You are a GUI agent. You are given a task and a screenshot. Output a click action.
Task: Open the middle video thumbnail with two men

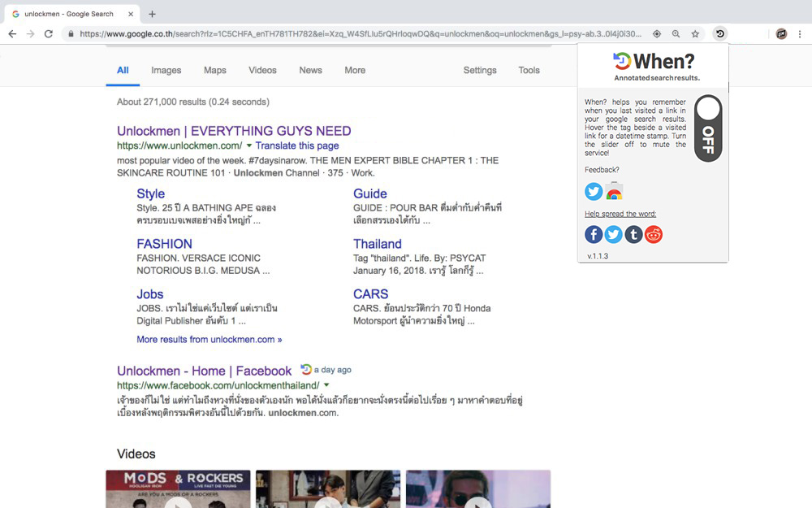click(x=328, y=488)
